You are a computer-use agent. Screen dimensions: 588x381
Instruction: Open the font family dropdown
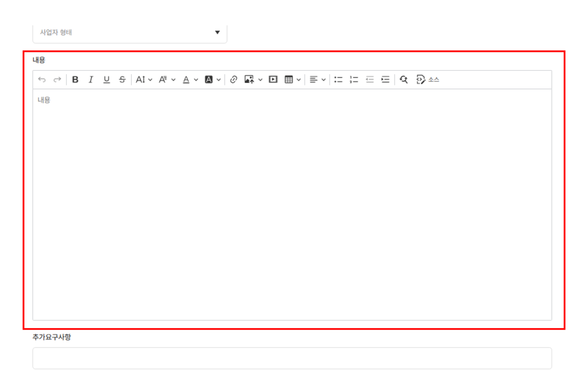(167, 79)
